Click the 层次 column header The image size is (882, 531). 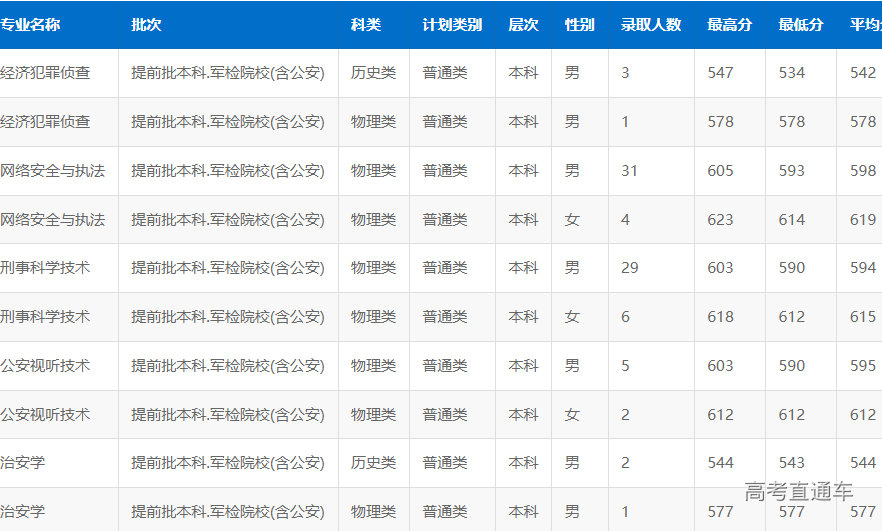tap(523, 25)
